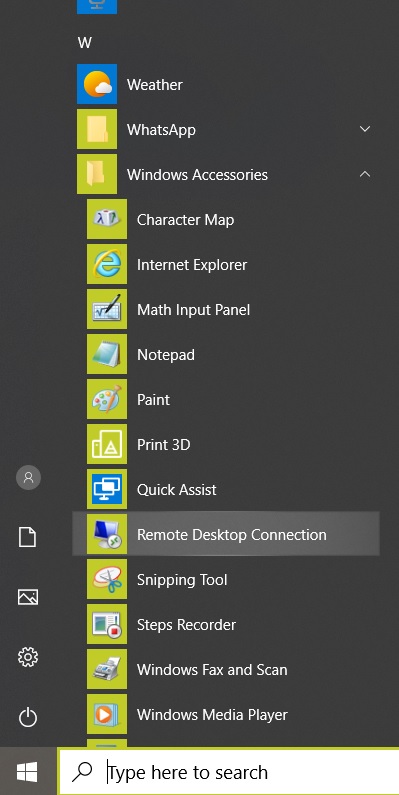Open the Settings gear icon
The image size is (399, 795).
(28, 657)
